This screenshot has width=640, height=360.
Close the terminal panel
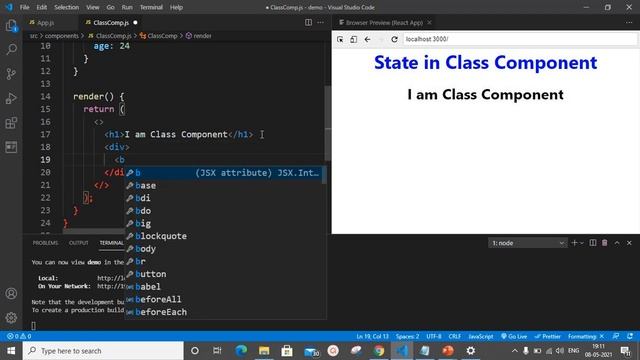pyautogui.click(x=629, y=243)
